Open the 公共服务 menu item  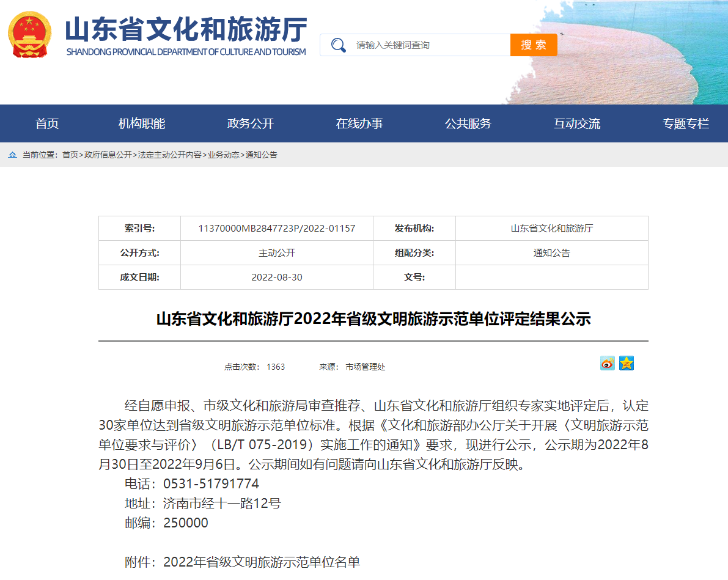pyautogui.click(x=468, y=123)
